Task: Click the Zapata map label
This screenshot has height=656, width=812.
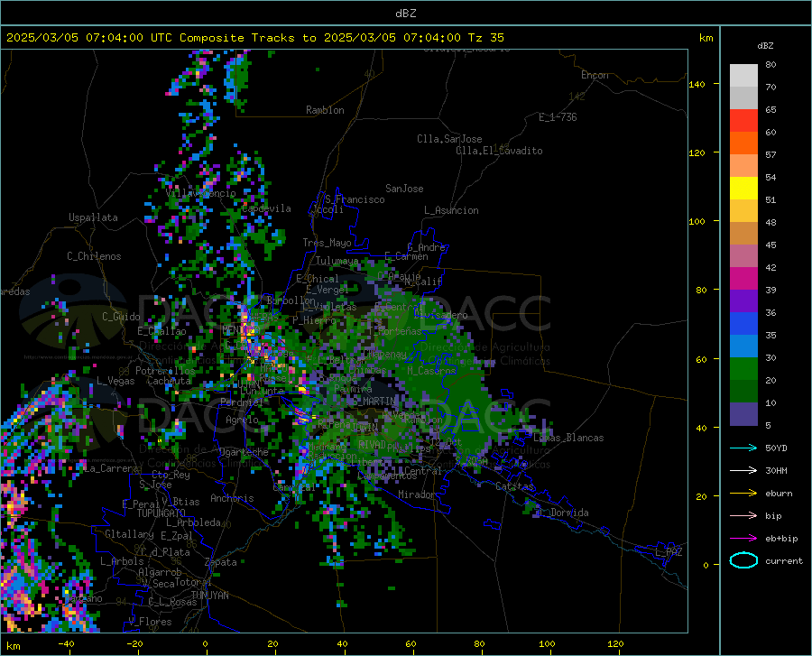Action: pos(221,562)
